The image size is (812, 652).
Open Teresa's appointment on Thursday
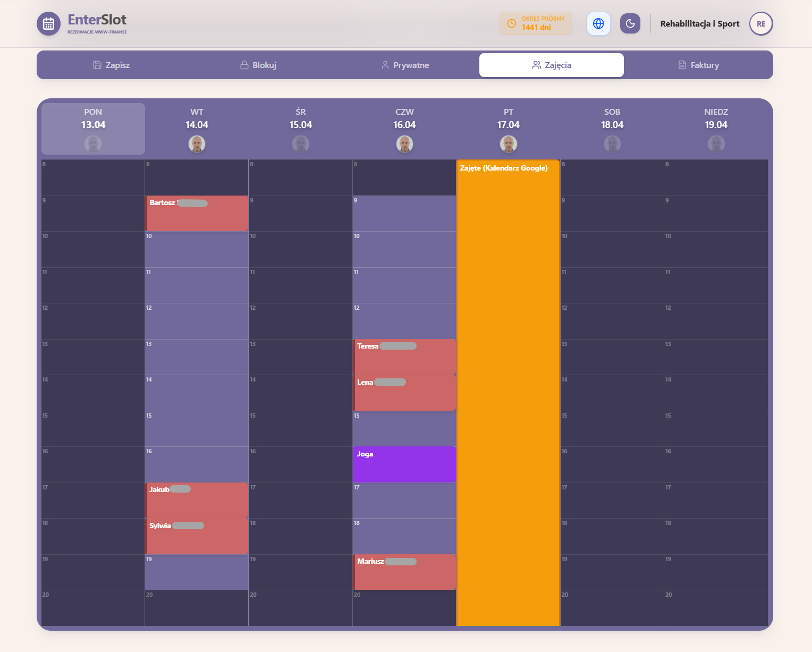pyautogui.click(x=404, y=357)
